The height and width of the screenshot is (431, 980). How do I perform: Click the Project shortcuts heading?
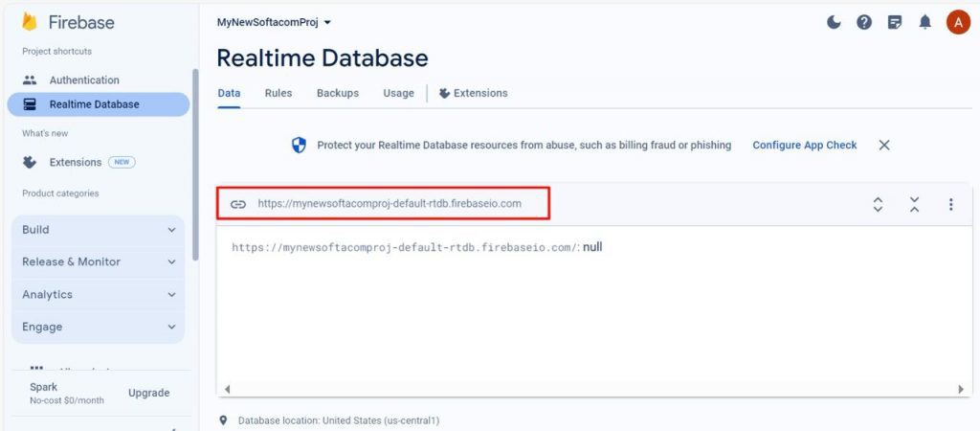point(56,52)
